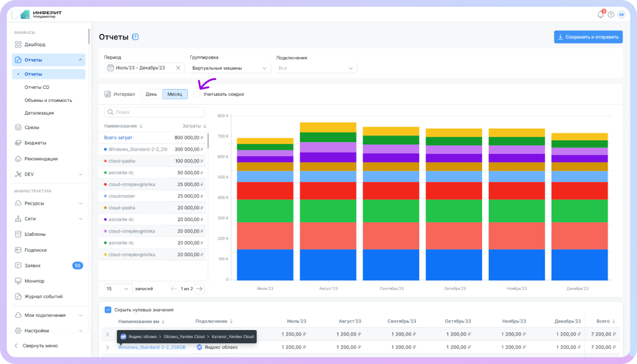Click the notifications bell icon
This screenshot has height=364, width=637.
click(600, 14)
